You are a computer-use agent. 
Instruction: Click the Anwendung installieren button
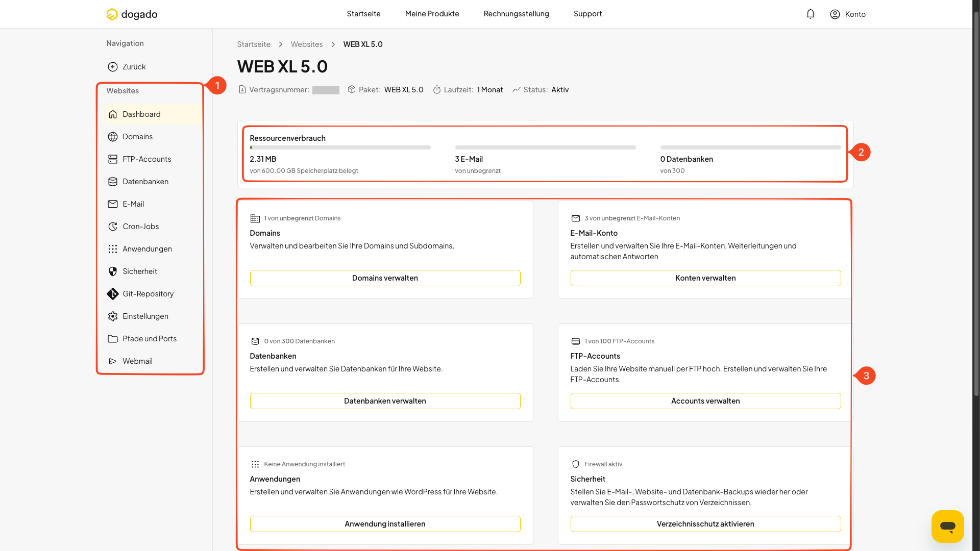pos(385,524)
